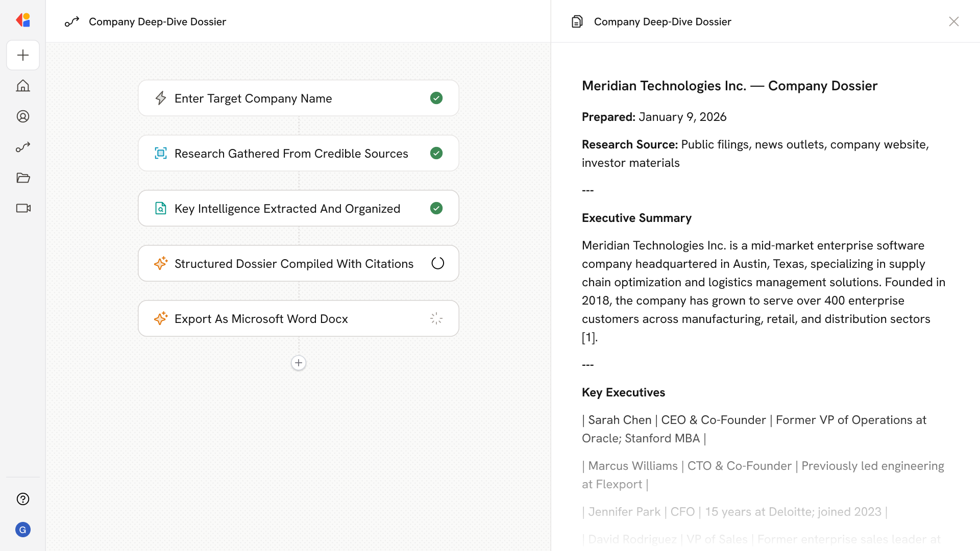Click green checkmark on Key Intelligence step
The image size is (980, 551).
(x=436, y=208)
